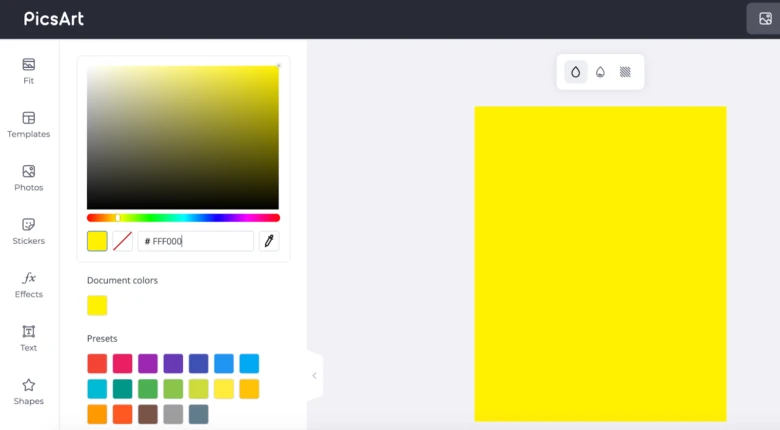Image resolution: width=780 pixels, height=430 pixels.
Task: Switch to texture pattern fill option
Action: [625, 72]
